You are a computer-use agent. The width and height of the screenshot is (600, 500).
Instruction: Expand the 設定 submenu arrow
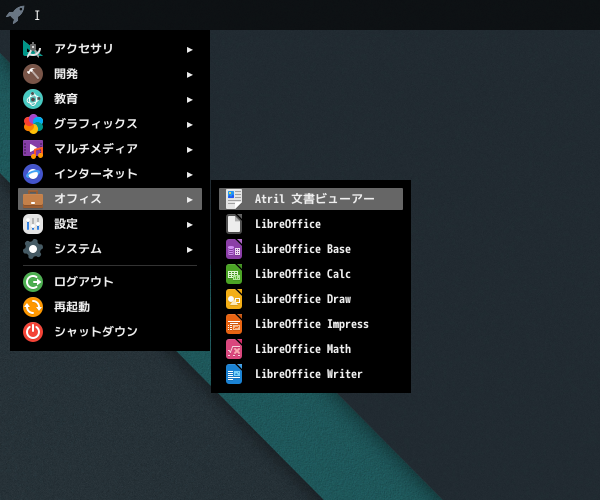(x=189, y=225)
